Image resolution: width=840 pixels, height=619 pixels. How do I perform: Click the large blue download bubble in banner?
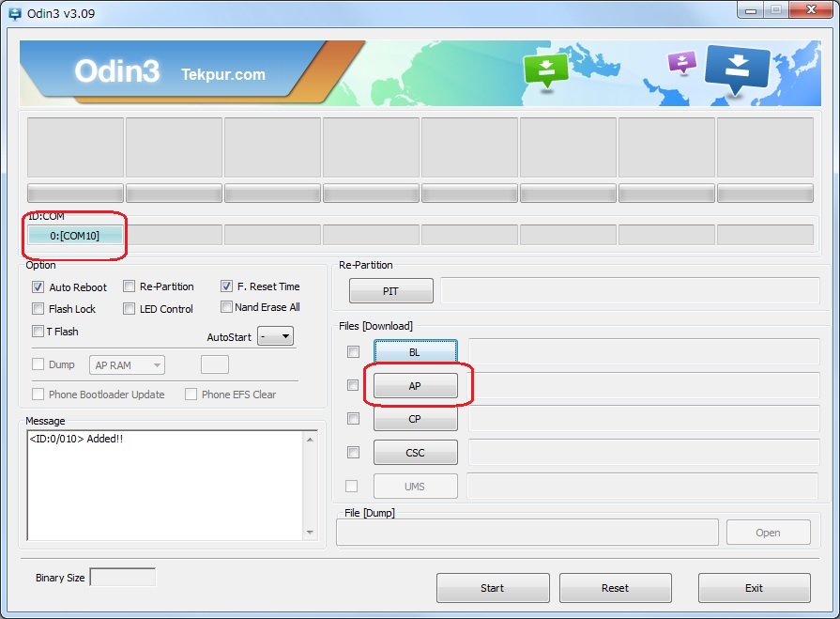(x=738, y=69)
